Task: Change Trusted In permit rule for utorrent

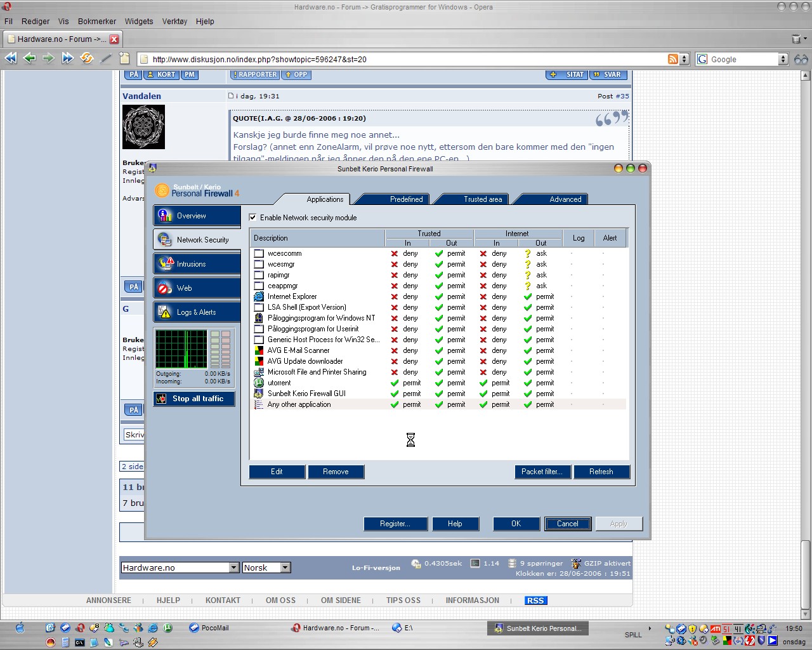Action: (405, 383)
